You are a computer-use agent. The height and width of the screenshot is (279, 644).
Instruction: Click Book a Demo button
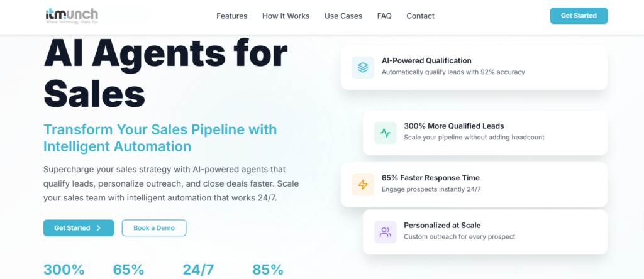coord(153,228)
